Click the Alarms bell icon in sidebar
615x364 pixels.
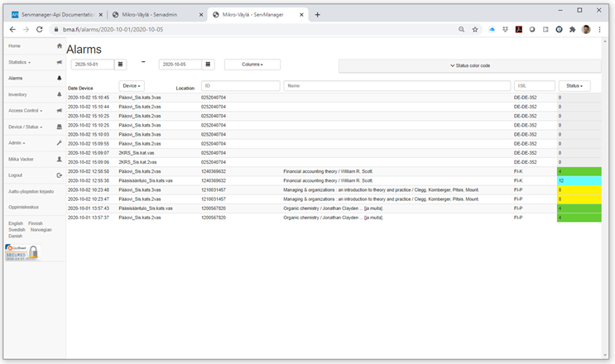pyautogui.click(x=59, y=78)
